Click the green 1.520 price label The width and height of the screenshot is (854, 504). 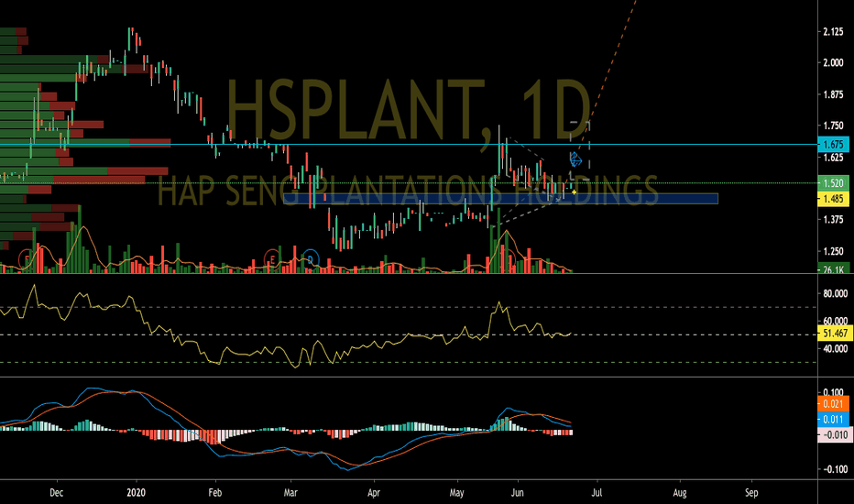(x=833, y=183)
